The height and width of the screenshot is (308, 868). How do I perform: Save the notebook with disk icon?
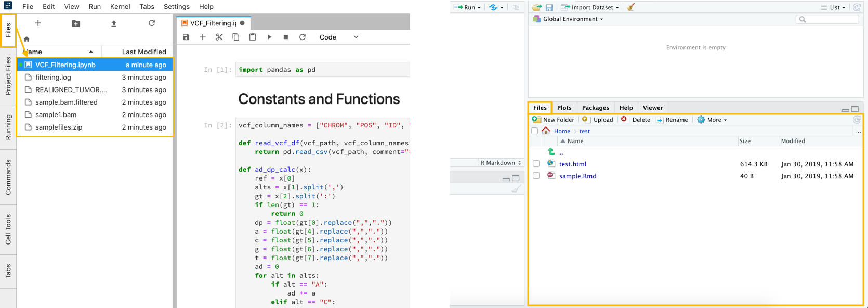[186, 37]
